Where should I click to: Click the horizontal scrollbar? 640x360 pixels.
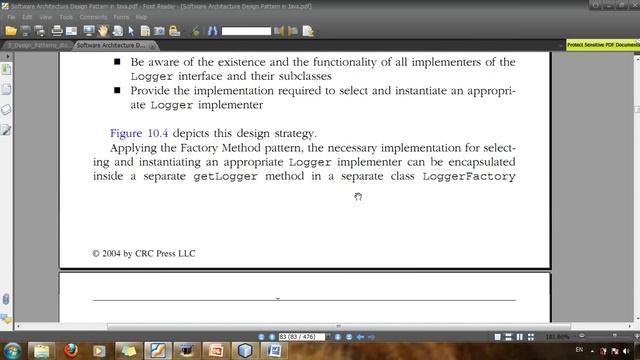click(x=338, y=327)
